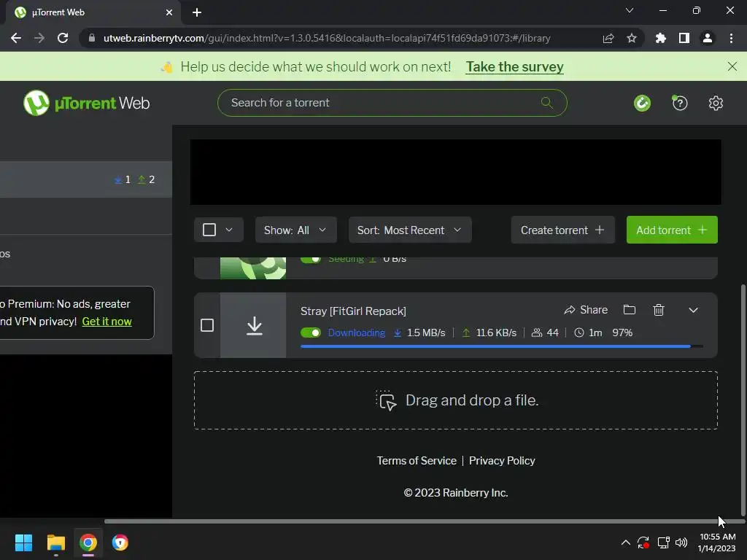Open File Explorer from taskbar
This screenshot has height=560, width=747.
[x=55, y=542]
